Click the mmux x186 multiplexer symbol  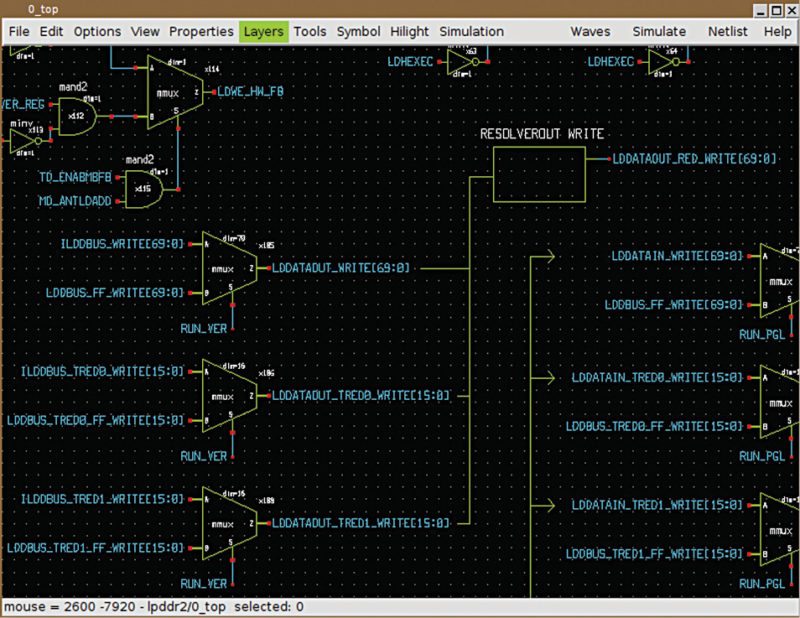[x=228, y=396]
